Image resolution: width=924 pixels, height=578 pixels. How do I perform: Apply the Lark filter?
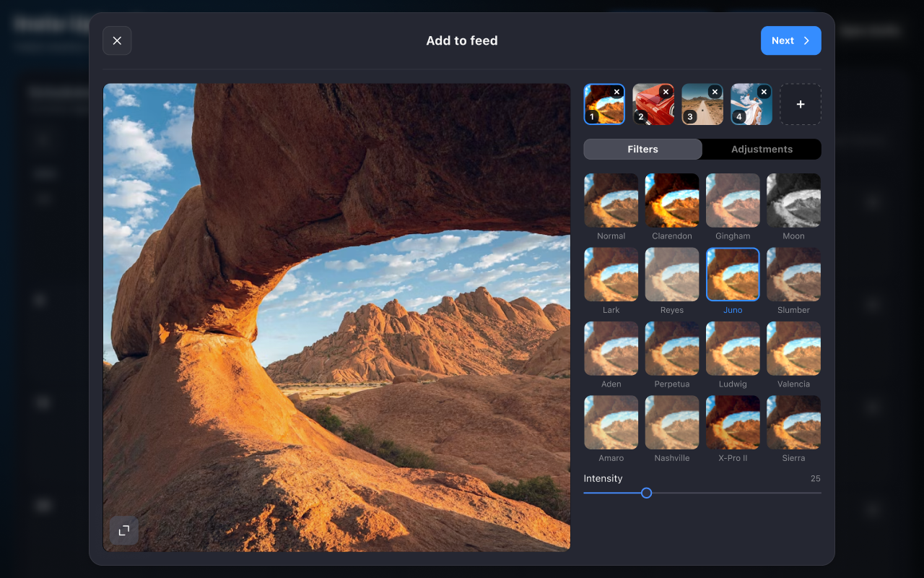pyautogui.click(x=611, y=281)
